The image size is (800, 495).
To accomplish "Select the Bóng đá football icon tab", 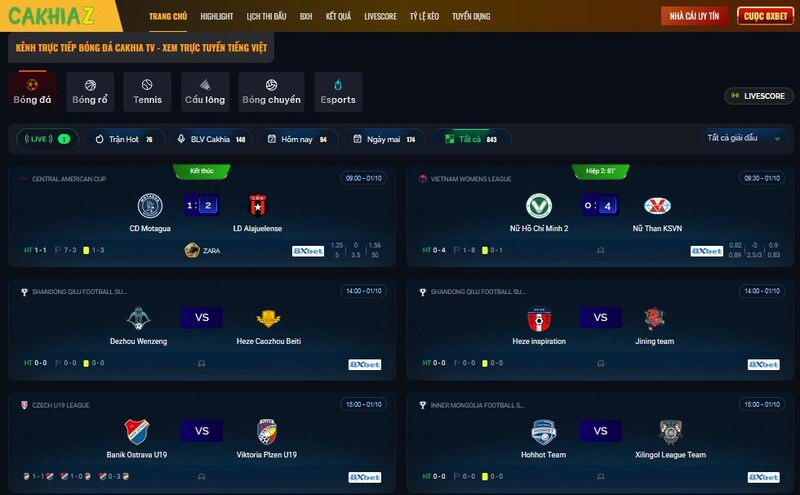I will coord(32,92).
